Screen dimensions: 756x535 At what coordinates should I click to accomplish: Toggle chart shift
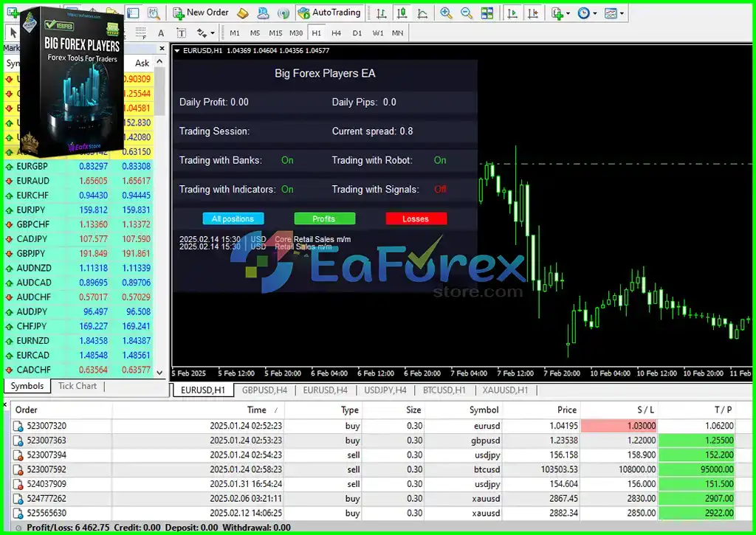[x=533, y=13]
